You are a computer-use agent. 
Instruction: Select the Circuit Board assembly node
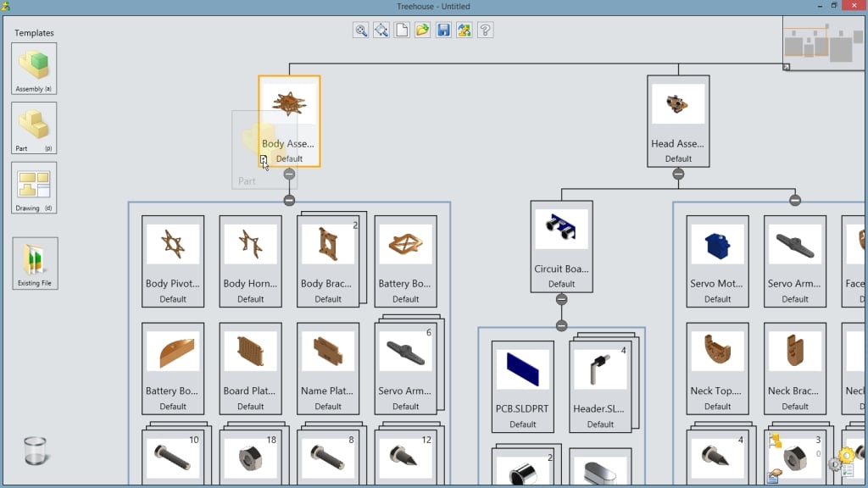coord(561,247)
